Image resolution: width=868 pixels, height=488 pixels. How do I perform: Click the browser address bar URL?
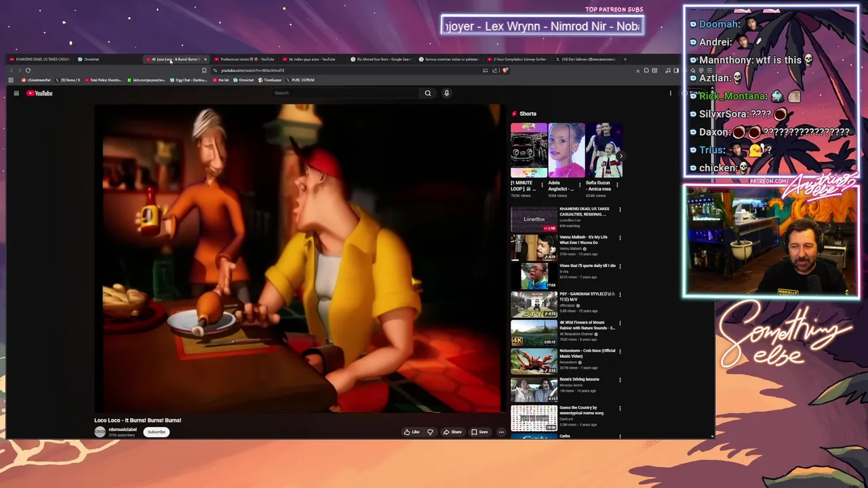(x=252, y=70)
